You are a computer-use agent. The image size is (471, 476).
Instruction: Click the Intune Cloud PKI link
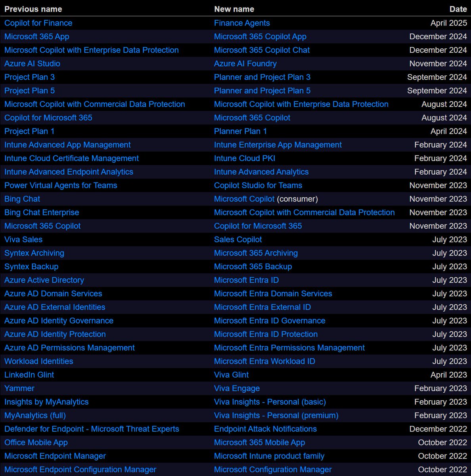(245, 158)
